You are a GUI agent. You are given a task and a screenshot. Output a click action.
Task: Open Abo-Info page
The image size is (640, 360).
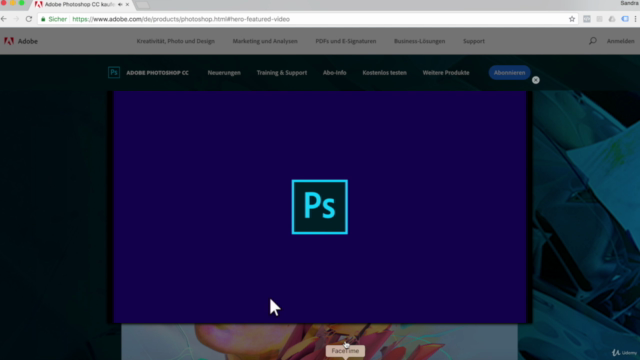click(x=334, y=73)
